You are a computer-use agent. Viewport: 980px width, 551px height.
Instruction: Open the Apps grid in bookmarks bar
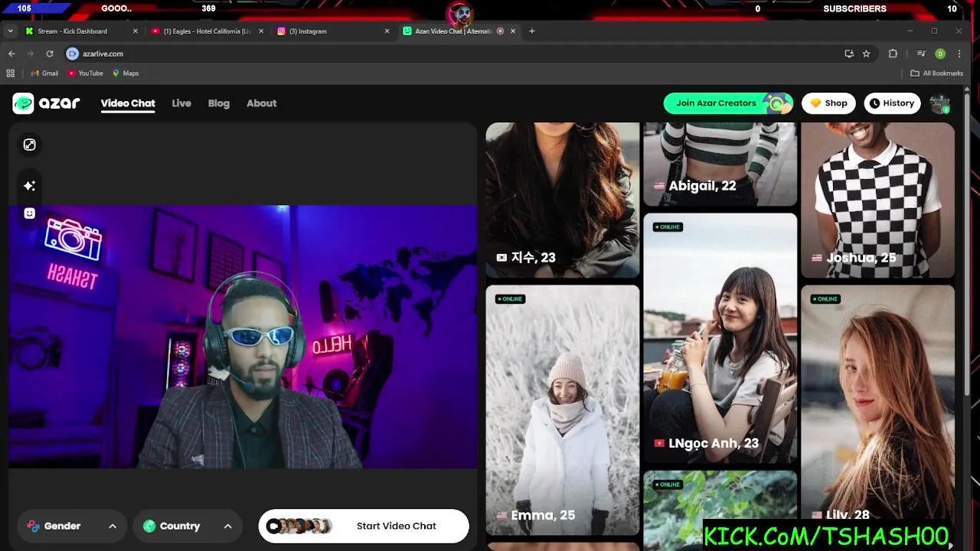point(11,73)
